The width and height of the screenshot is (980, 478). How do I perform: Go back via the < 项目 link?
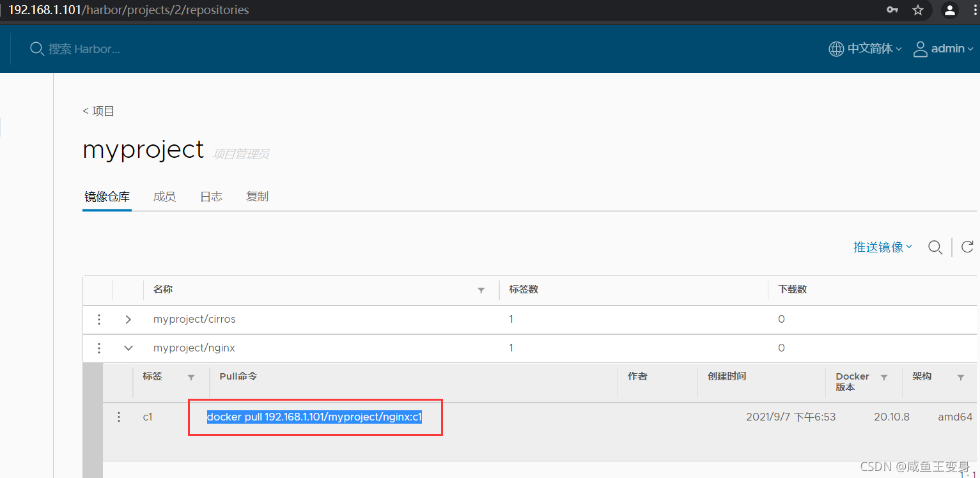[98, 111]
